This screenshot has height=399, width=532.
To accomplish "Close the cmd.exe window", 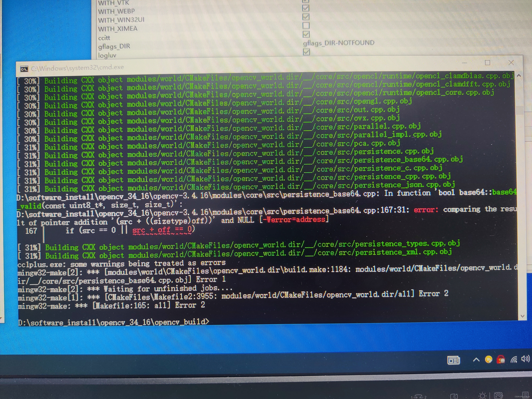I will pyautogui.click(x=511, y=63).
